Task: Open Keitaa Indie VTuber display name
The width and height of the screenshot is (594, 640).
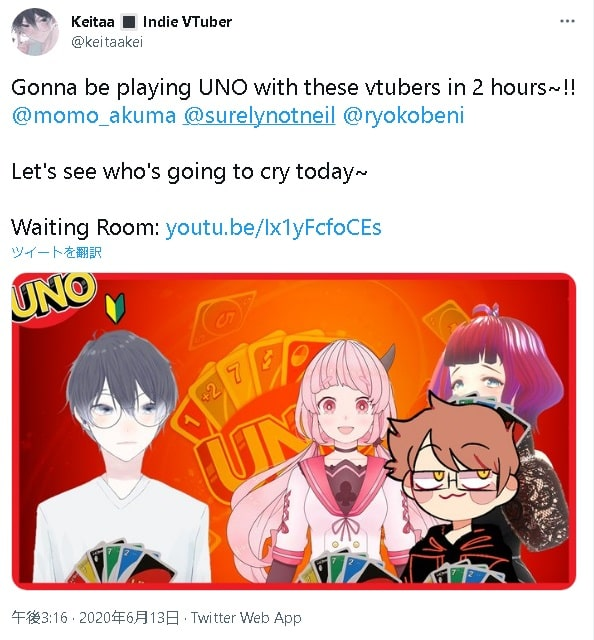Action: 151,22
